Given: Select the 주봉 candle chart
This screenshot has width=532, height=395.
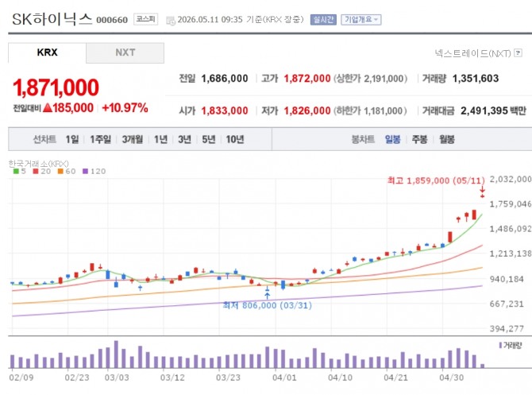Looking at the screenshot, I should [x=419, y=139].
